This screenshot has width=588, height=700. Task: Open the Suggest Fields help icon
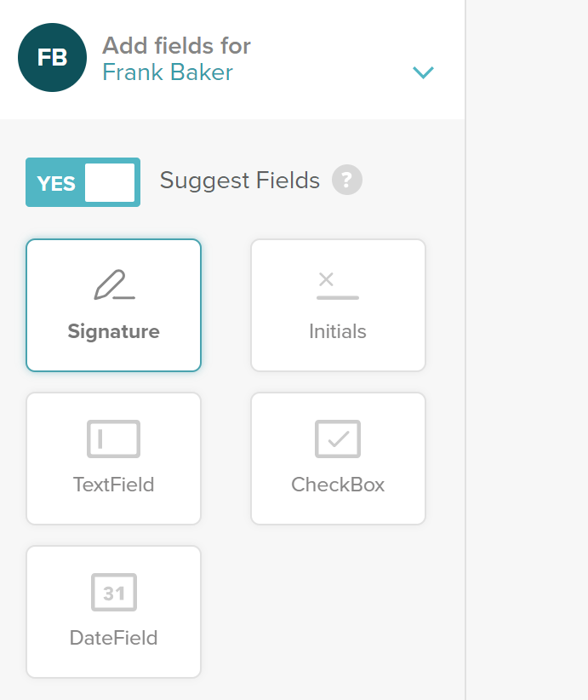coord(346,180)
